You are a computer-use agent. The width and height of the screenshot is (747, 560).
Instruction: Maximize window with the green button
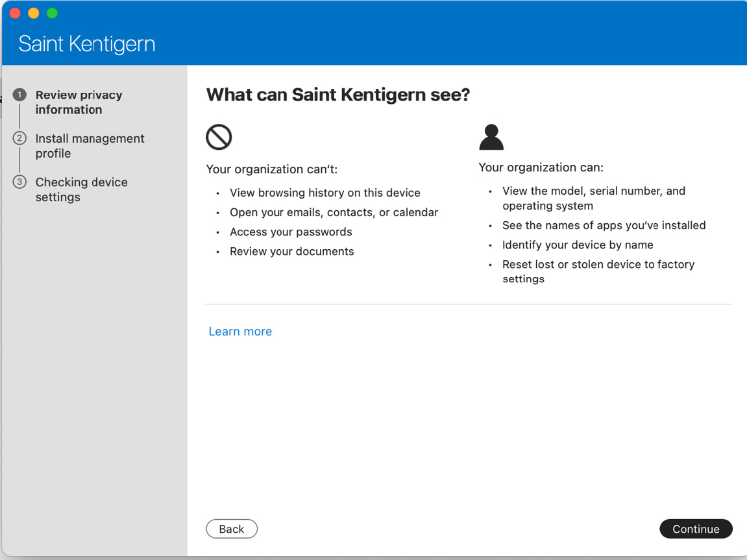pos(53,13)
